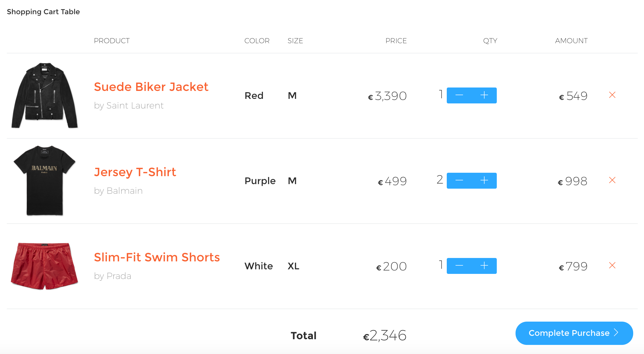The width and height of the screenshot is (644, 354).
Task: Select the Balmain T-shirt product image
Action: (45, 181)
